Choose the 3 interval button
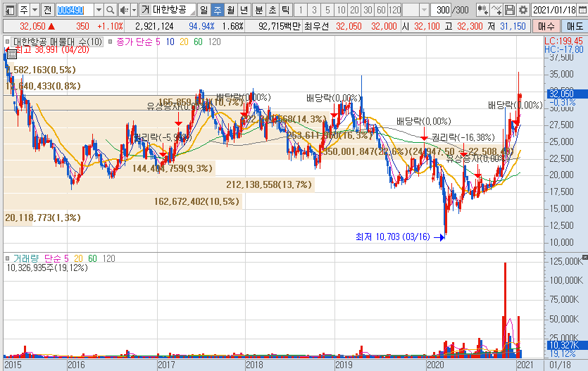The width and height of the screenshot is (588, 371). [314, 10]
